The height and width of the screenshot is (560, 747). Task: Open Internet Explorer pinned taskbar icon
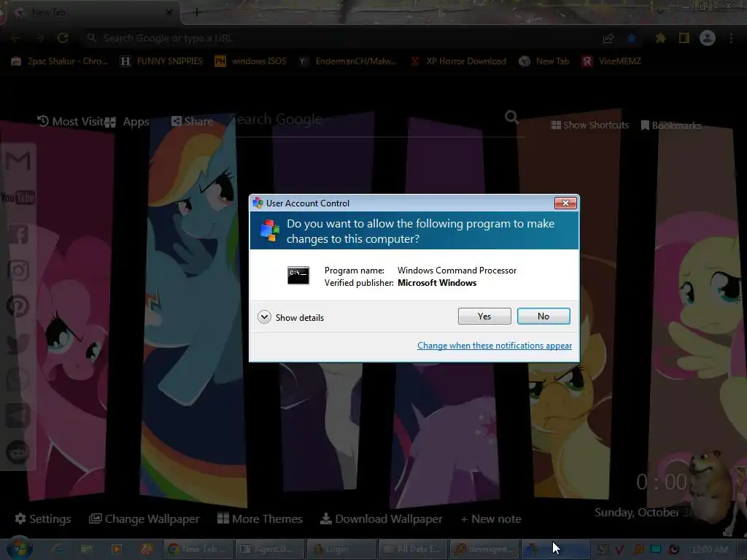click(x=57, y=549)
